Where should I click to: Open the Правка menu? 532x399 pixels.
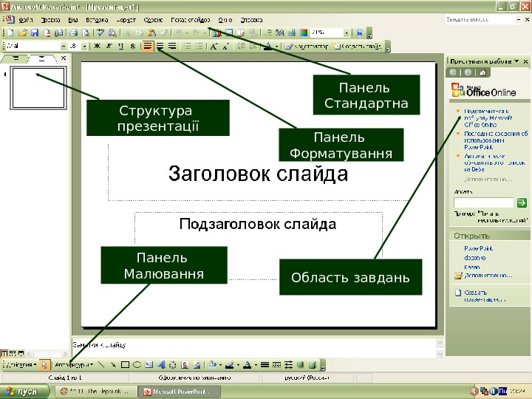tap(50, 20)
